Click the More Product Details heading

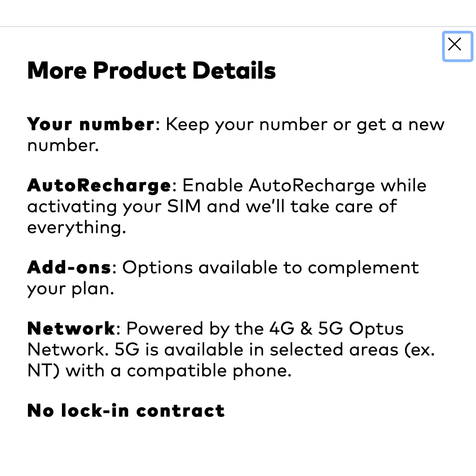[x=151, y=71]
